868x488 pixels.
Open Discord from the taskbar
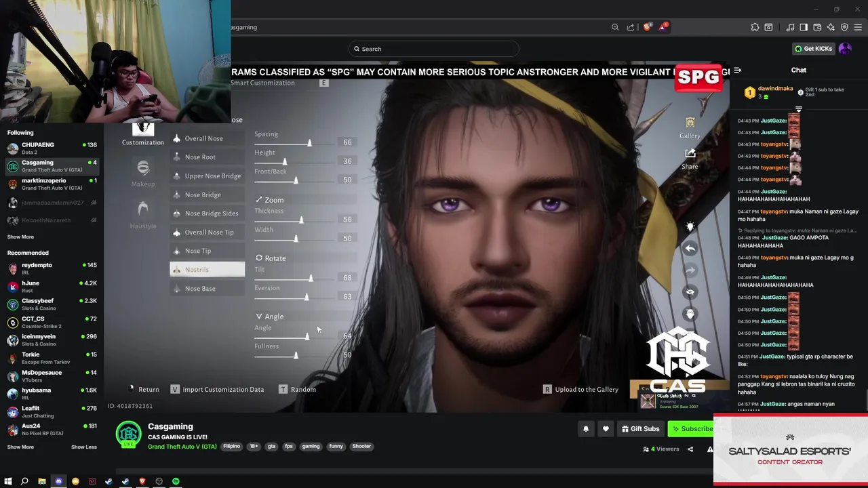pyautogui.click(x=58, y=481)
